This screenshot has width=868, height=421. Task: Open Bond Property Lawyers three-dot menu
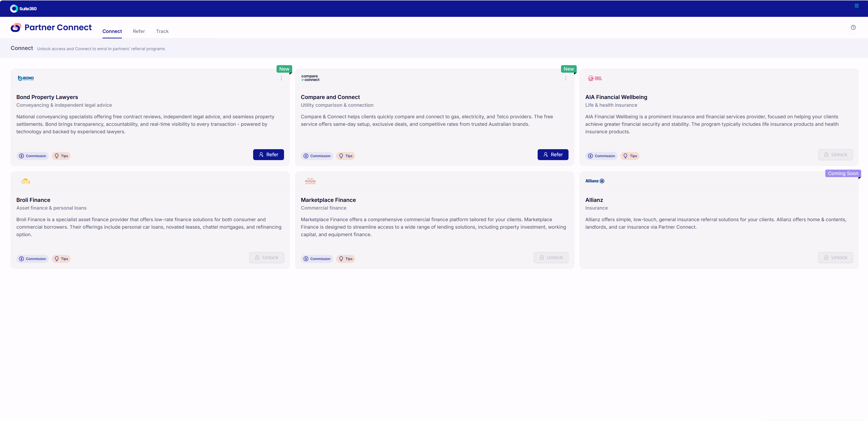click(281, 78)
